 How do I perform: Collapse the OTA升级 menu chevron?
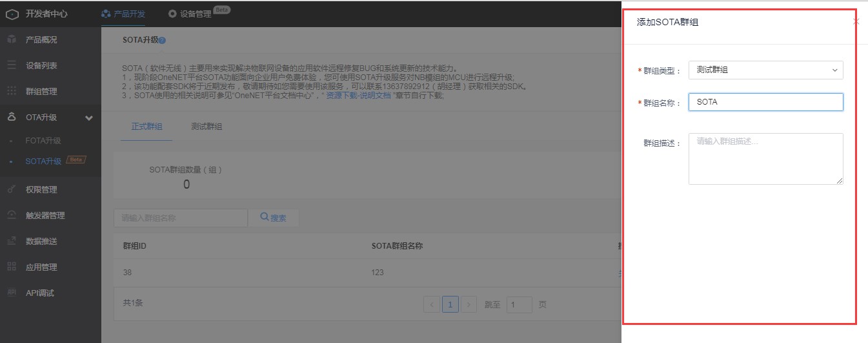(x=89, y=118)
